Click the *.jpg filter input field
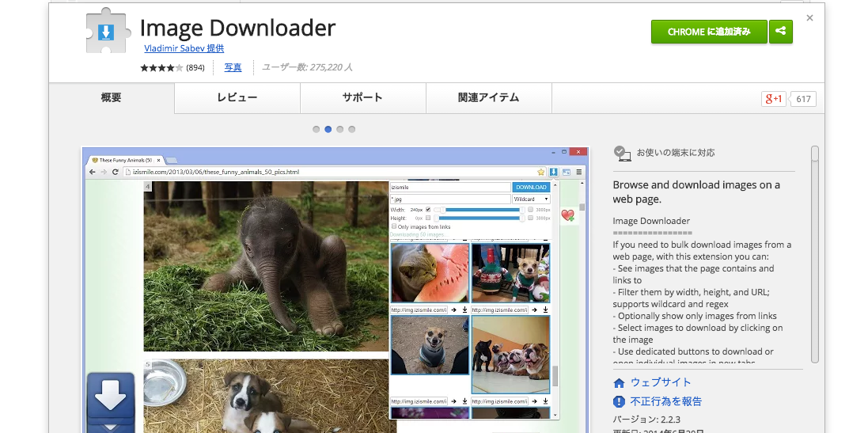 click(x=450, y=199)
